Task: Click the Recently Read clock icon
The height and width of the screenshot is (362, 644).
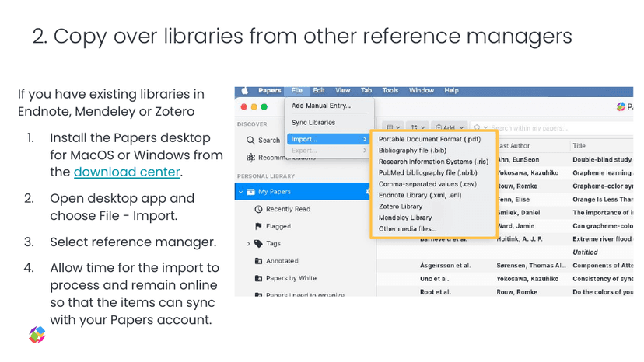Action: (258, 209)
